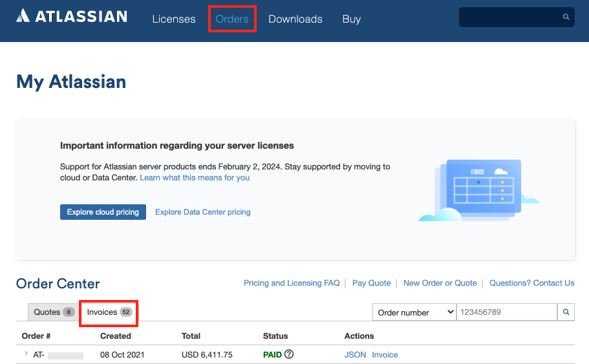Follow the Explore Data Center pricing link
Viewport: 589px width, 364px height.
[x=202, y=212]
